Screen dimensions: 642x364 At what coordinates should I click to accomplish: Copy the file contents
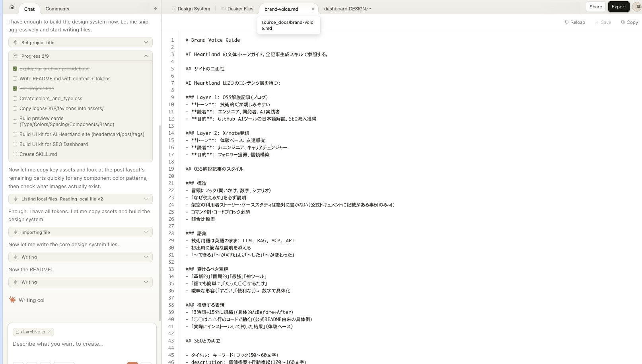pyautogui.click(x=629, y=22)
